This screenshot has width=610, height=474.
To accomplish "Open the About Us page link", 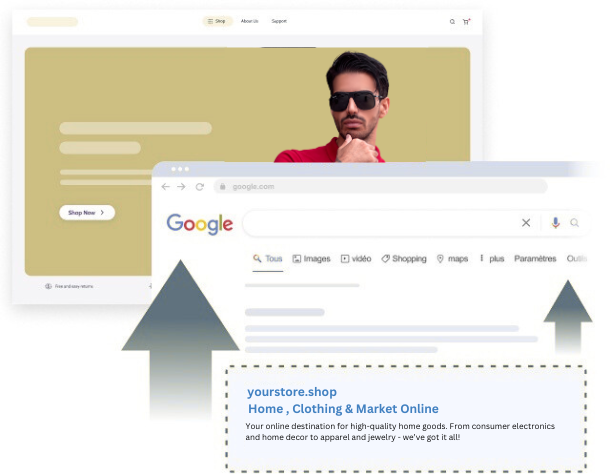I will click(x=249, y=21).
